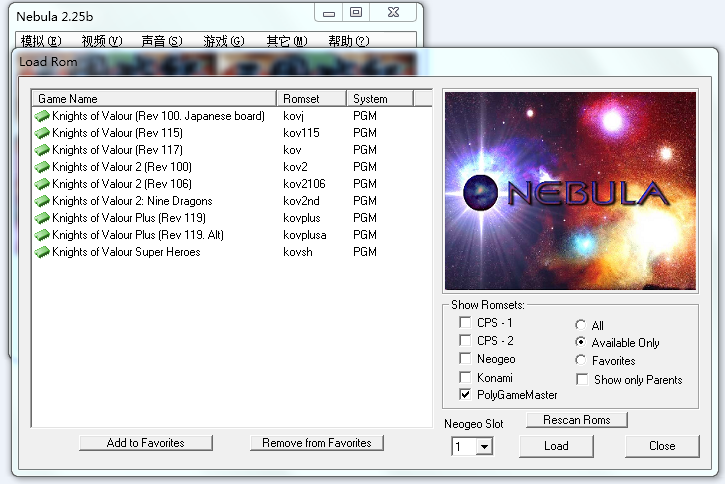Viewport: 725px width, 484px height.
Task: Open the 模拟(E) menu in Nebula window
Action: tap(41, 41)
